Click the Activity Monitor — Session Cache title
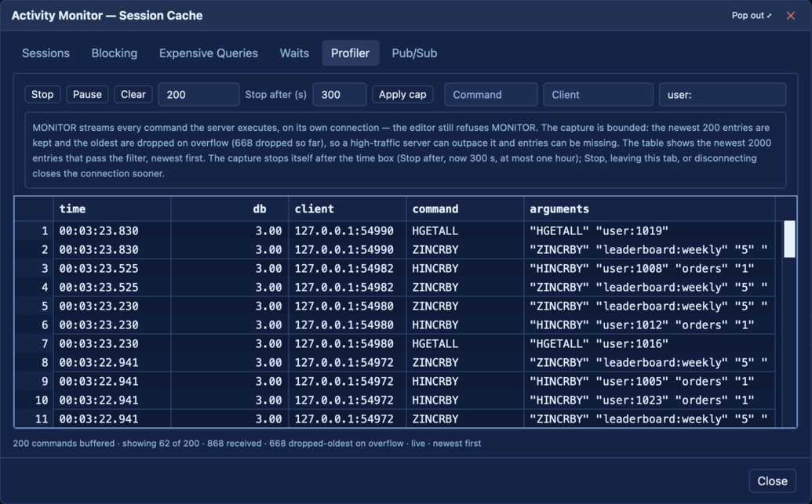The width and height of the screenshot is (812, 504). tap(107, 16)
